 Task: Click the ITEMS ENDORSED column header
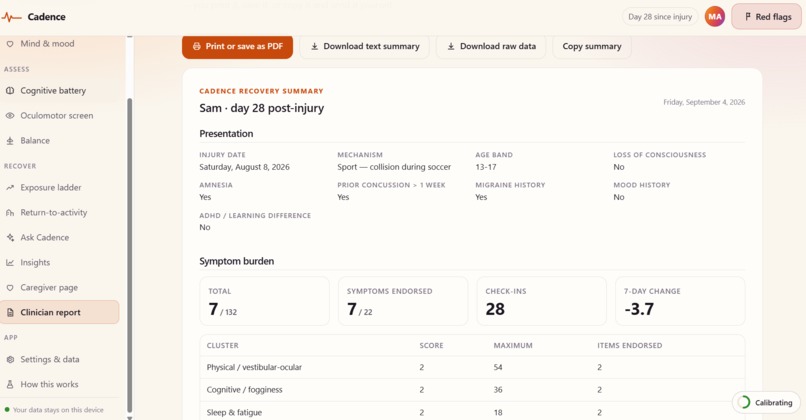[630, 345]
